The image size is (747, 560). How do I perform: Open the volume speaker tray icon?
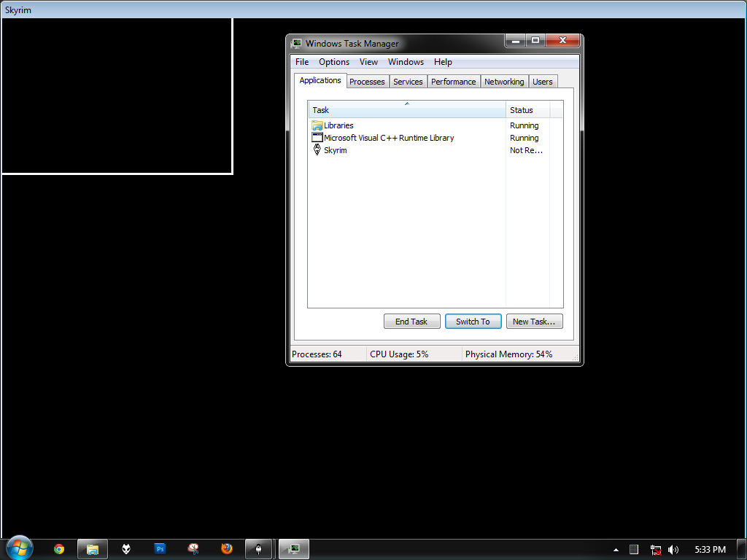[673, 550]
